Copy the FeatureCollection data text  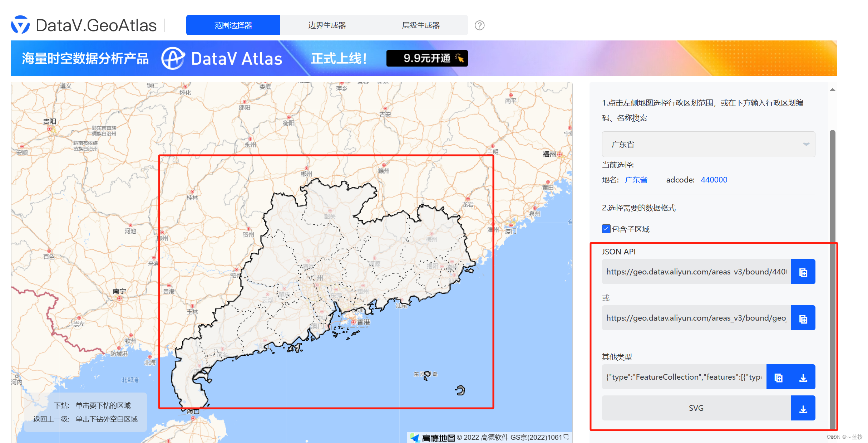(778, 377)
